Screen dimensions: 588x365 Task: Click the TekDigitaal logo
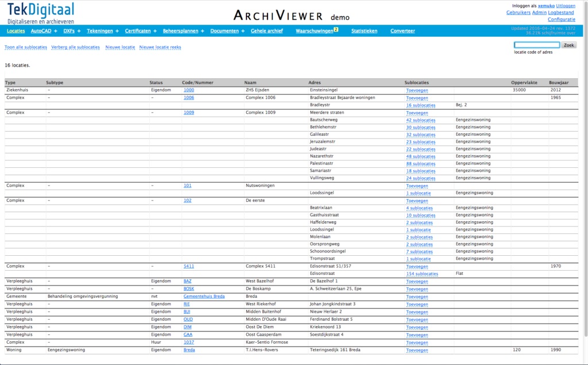[41, 14]
